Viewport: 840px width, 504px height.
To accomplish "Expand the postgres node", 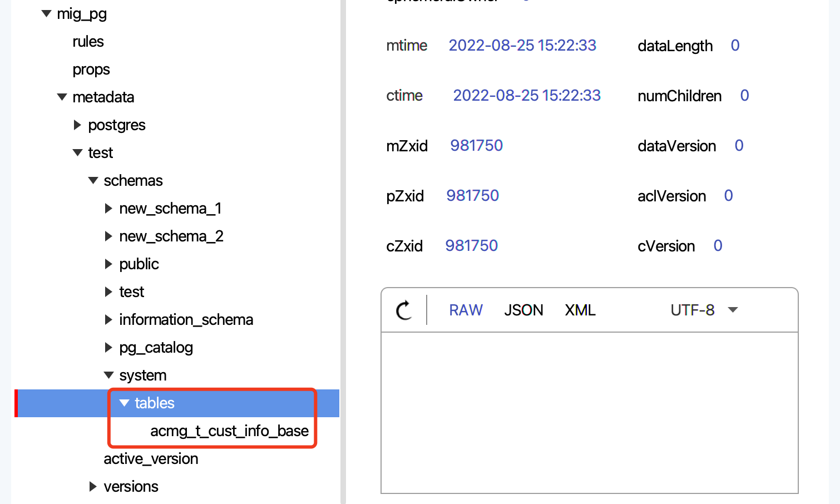I will pos(77,125).
